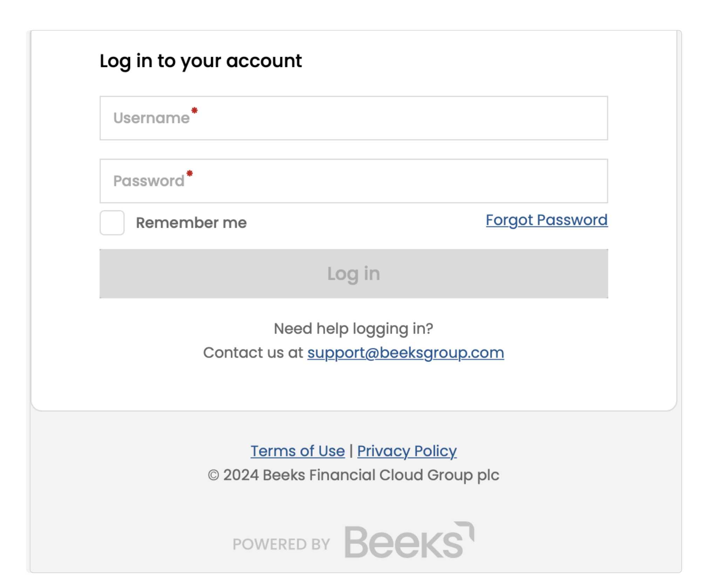Click the red asterisk beside Username

(195, 110)
